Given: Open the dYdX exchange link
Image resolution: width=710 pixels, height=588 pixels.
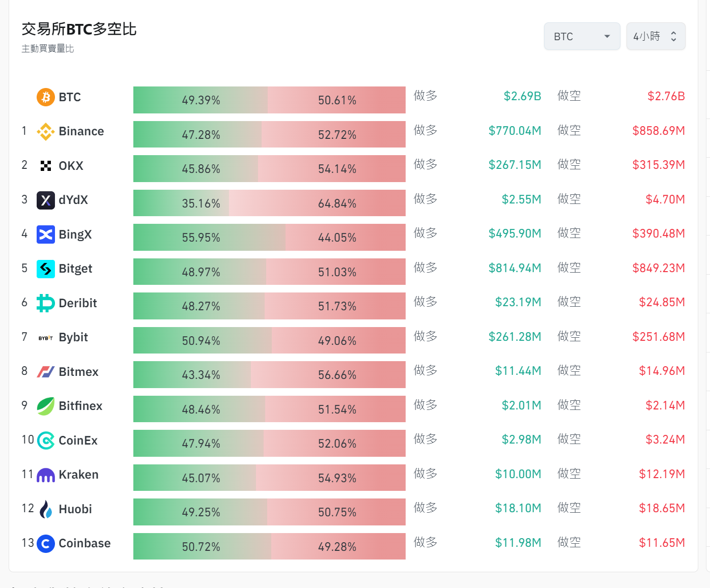Looking at the screenshot, I should (73, 200).
